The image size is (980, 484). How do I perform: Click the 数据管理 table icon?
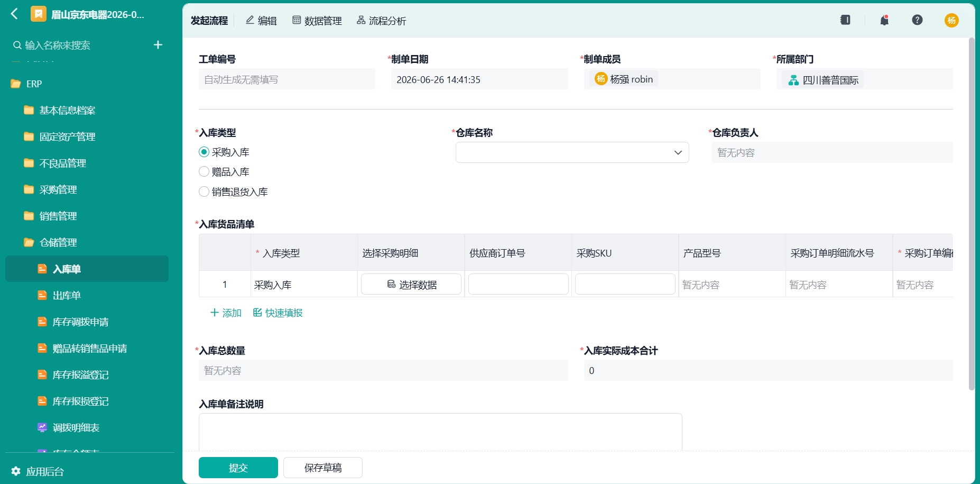[297, 20]
